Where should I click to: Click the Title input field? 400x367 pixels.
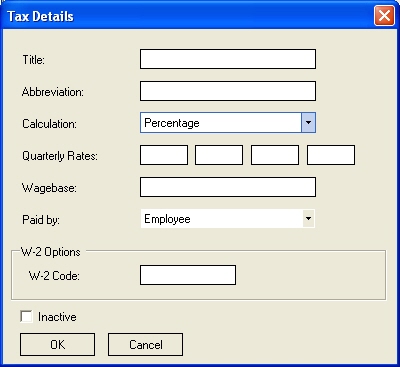pos(228,59)
